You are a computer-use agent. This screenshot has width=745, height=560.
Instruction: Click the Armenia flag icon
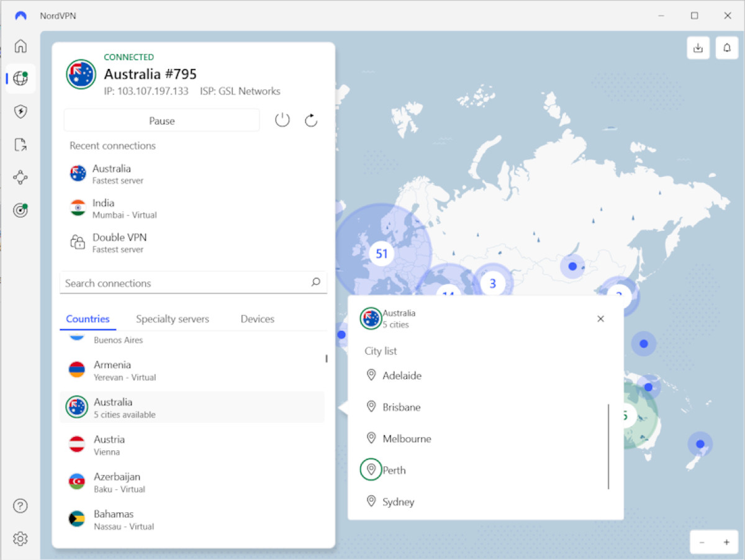point(76,370)
